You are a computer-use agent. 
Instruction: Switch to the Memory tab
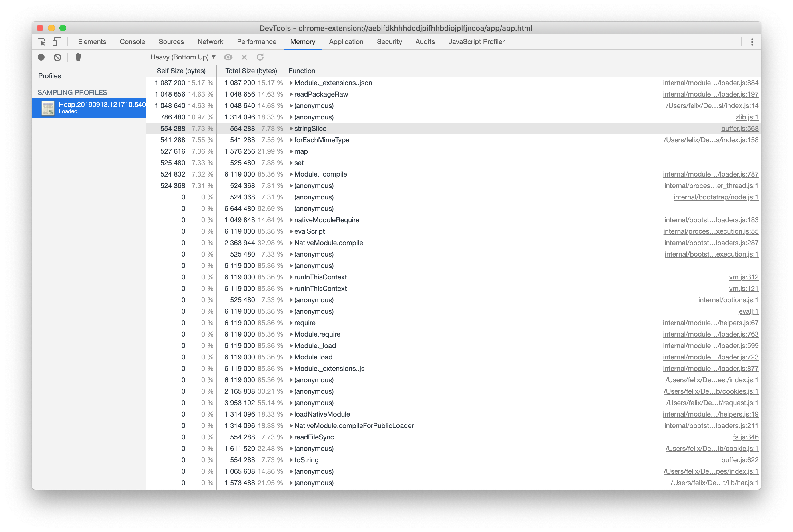coord(302,41)
